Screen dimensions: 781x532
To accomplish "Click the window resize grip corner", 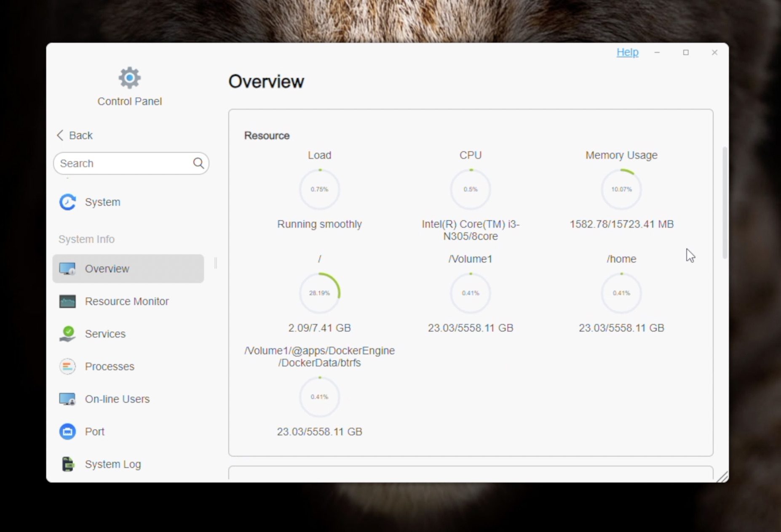I will [x=722, y=476].
